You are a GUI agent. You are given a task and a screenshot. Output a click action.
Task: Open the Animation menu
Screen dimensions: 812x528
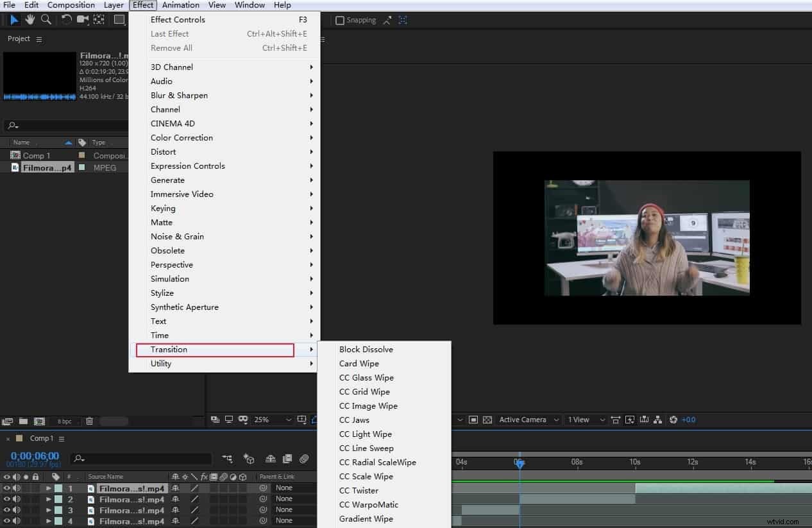tap(180, 4)
